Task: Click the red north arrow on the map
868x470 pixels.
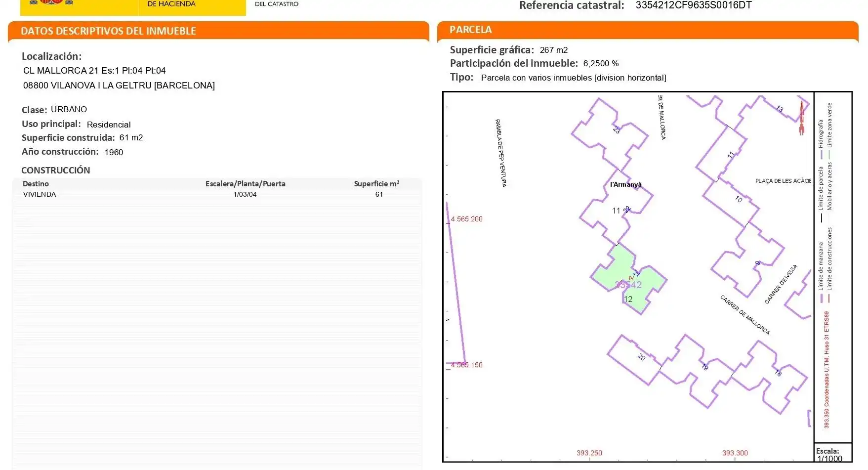Action: point(802,119)
